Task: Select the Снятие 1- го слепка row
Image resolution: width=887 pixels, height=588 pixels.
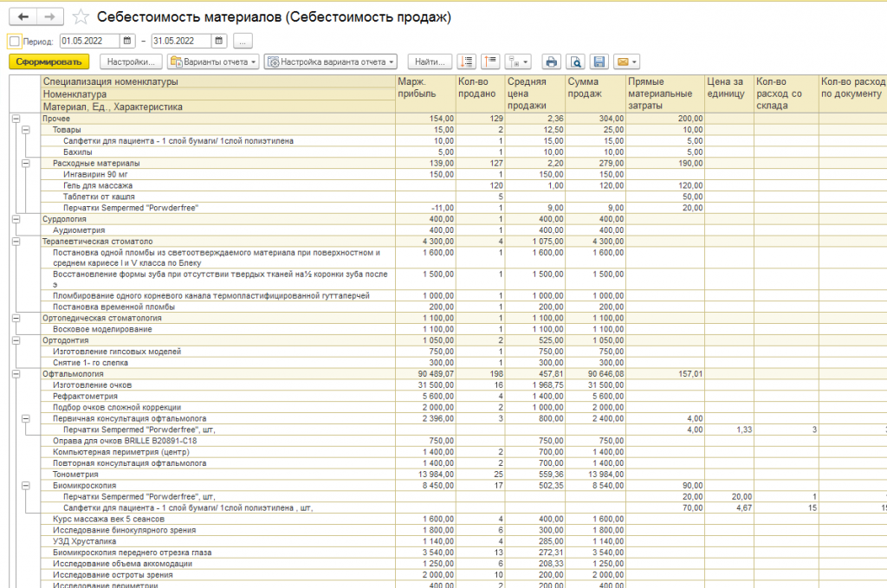Action: [x=217, y=363]
